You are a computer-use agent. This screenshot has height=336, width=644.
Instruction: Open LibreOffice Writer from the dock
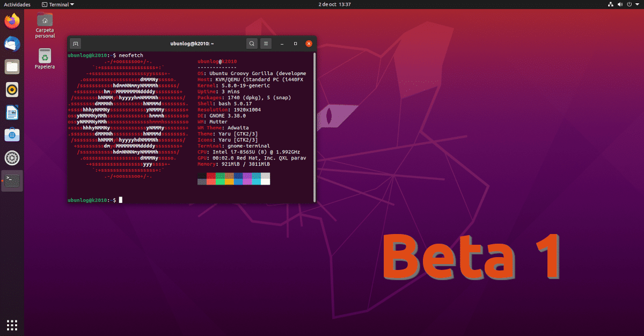12,112
